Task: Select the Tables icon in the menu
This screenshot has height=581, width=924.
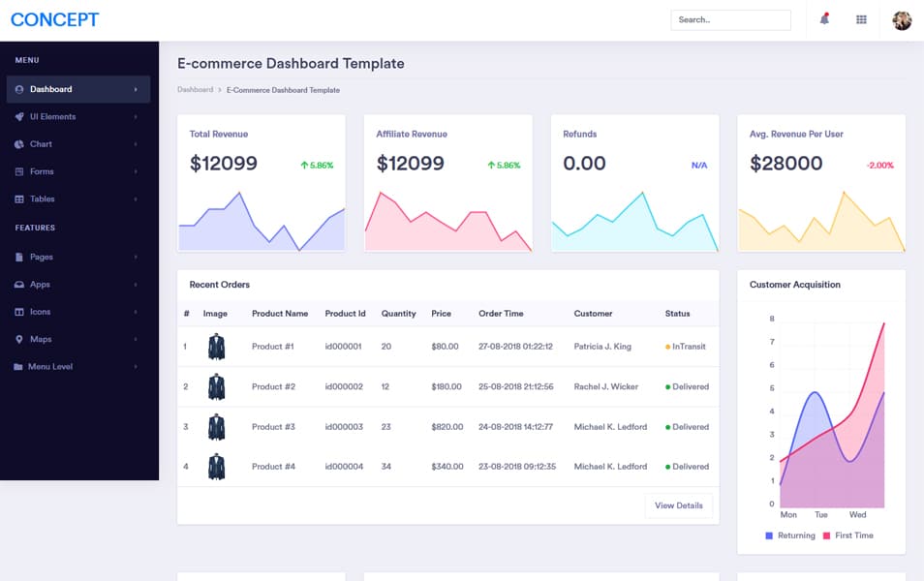Action: (18, 199)
